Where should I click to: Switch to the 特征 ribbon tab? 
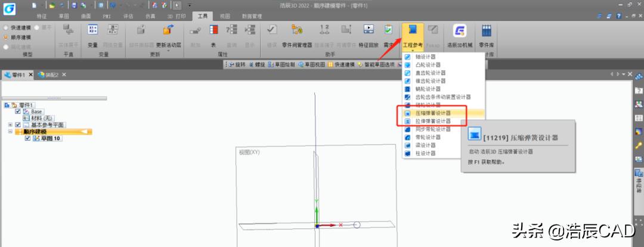(42, 17)
